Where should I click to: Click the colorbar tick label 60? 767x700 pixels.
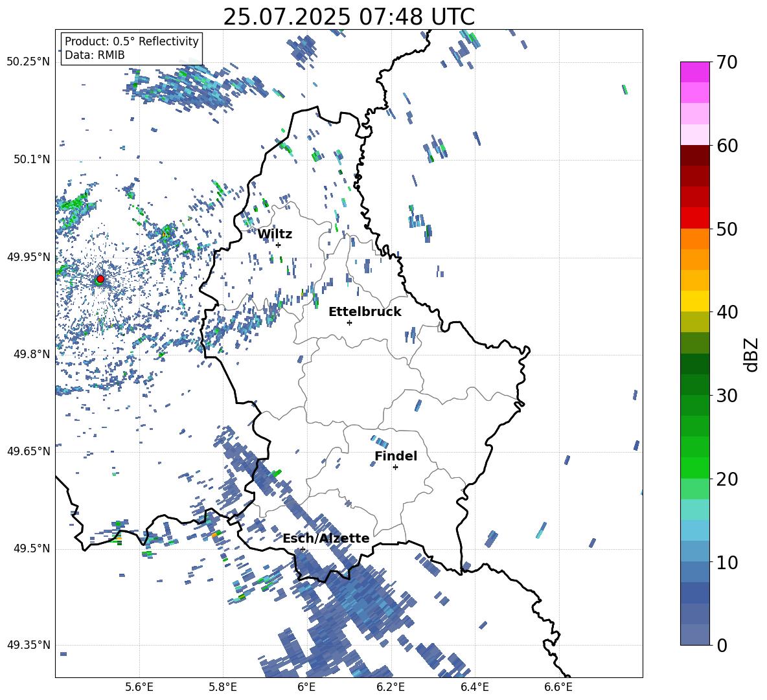(727, 146)
